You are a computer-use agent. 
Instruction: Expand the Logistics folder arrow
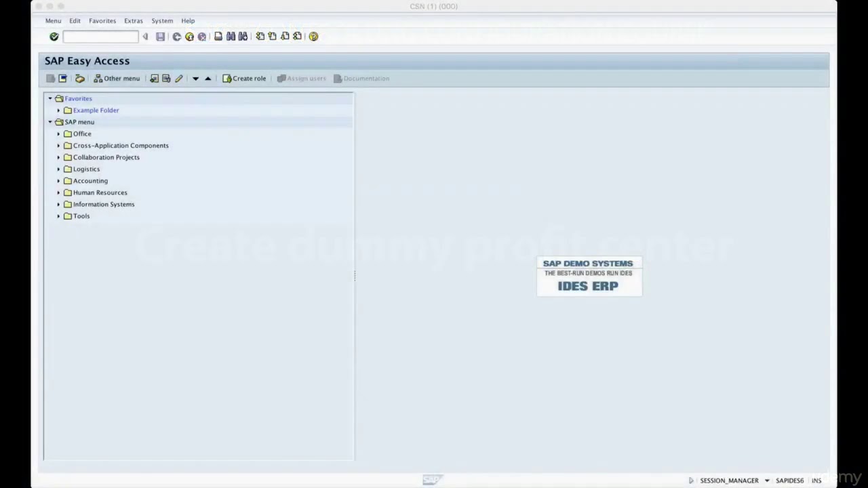[x=58, y=169]
